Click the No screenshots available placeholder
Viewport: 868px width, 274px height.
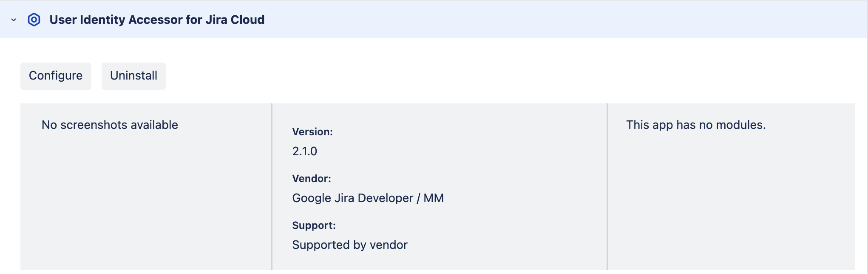tap(110, 125)
